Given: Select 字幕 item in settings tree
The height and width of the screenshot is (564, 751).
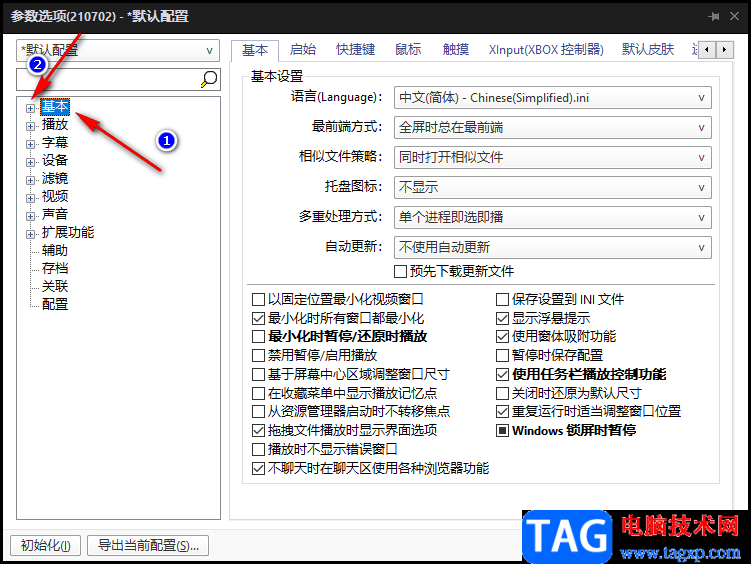Looking at the screenshot, I should coord(55,143).
